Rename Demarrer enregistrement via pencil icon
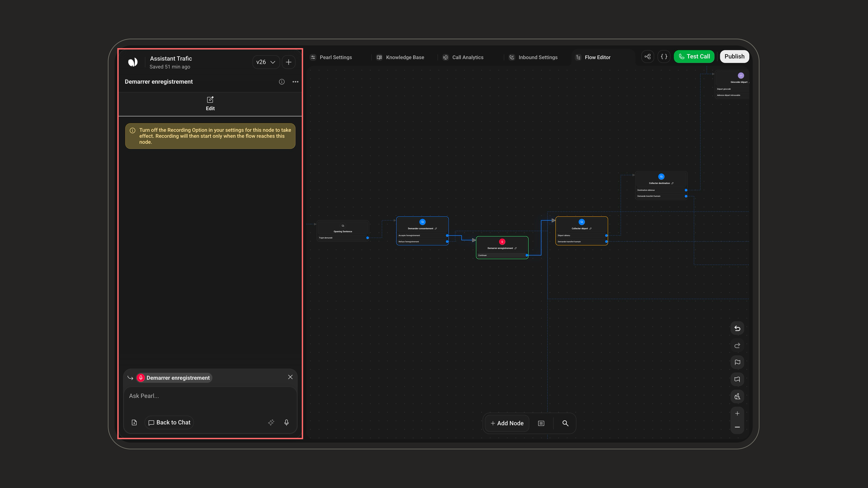Image resolution: width=868 pixels, height=488 pixels. click(x=516, y=248)
